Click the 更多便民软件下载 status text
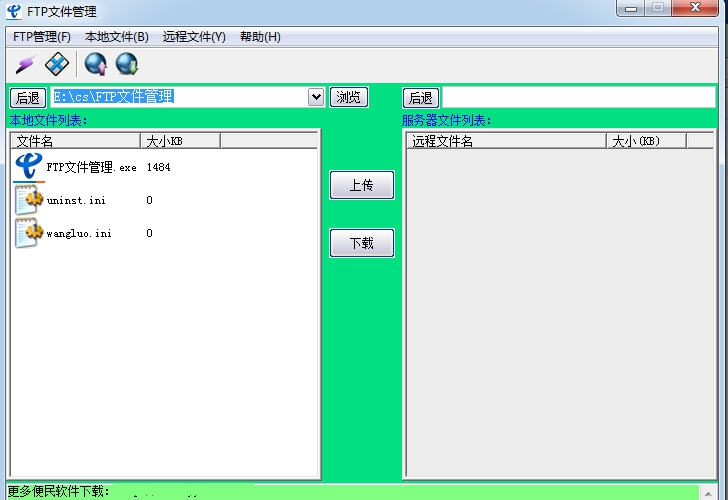Image resolution: width=728 pixels, height=500 pixels. (58, 491)
